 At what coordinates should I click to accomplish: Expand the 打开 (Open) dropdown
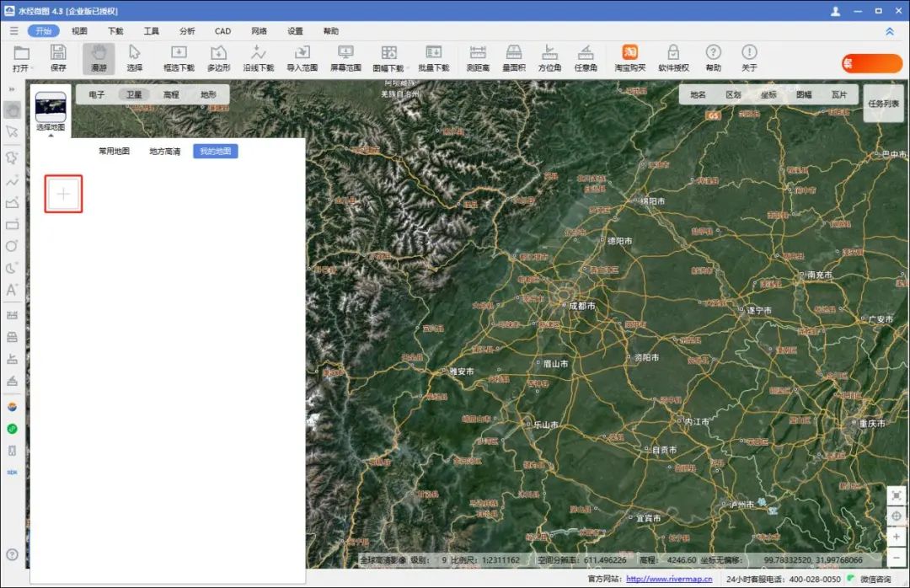pos(33,68)
